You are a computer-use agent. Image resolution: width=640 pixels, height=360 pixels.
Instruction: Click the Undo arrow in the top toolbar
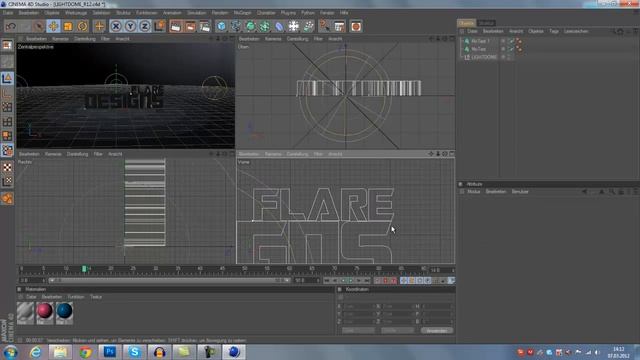[x=11, y=26]
